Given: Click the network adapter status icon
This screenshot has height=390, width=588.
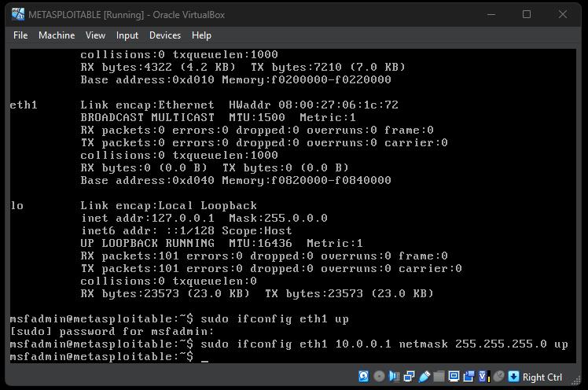Looking at the screenshot, I should pos(409,377).
